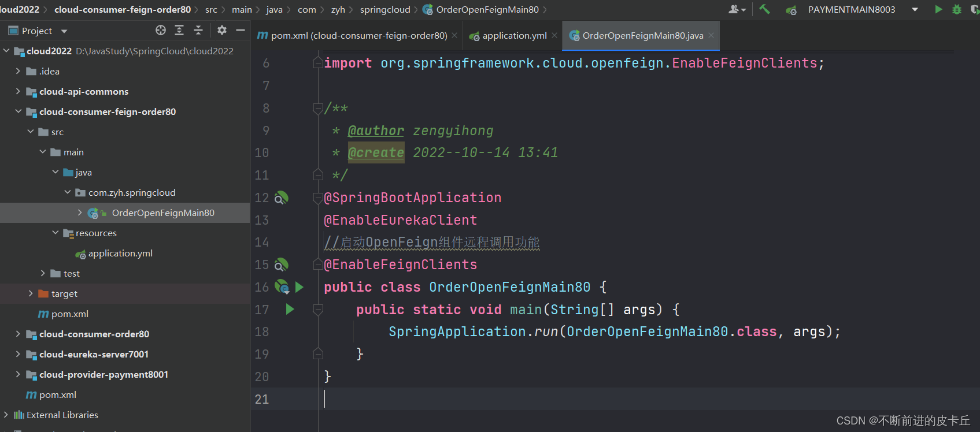
Task: Click Expand All in Project panel
Action: (179, 30)
